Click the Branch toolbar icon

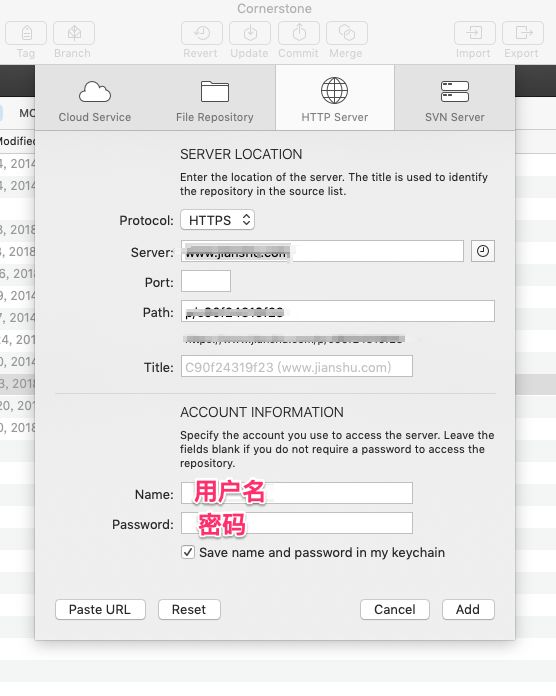pos(74,33)
